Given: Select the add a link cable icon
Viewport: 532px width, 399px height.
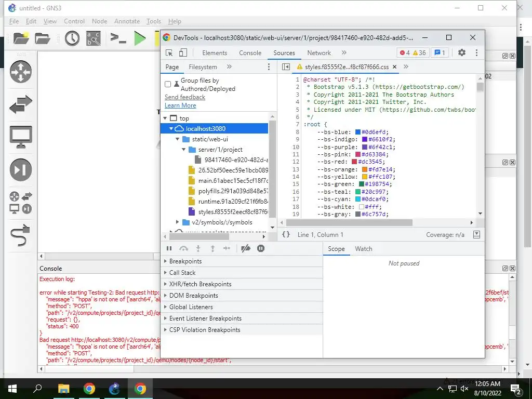Looking at the screenshot, I should click(x=21, y=235).
